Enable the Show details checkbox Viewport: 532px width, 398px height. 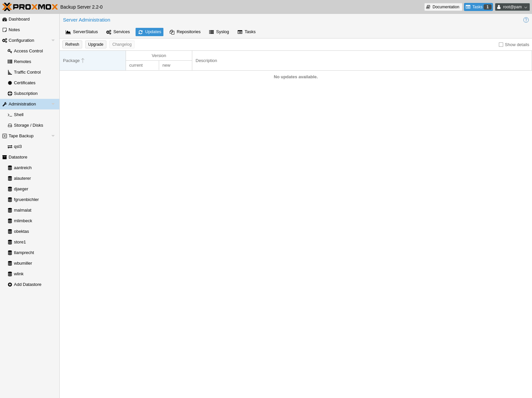tap(501, 45)
